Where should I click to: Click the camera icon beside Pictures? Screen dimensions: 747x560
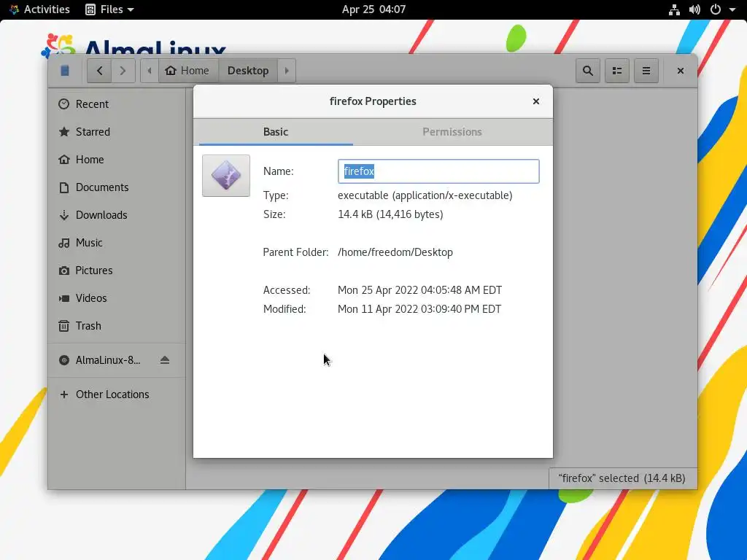pos(64,271)
